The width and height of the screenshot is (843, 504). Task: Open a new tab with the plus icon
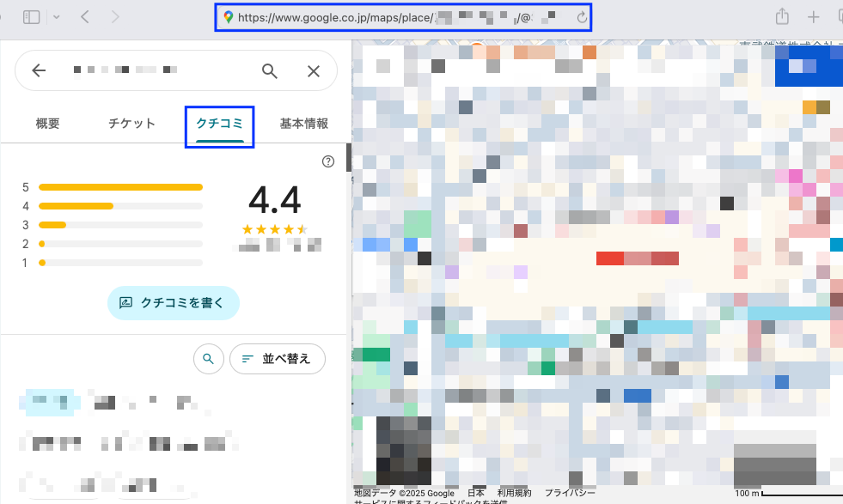[x=813, y=17]
